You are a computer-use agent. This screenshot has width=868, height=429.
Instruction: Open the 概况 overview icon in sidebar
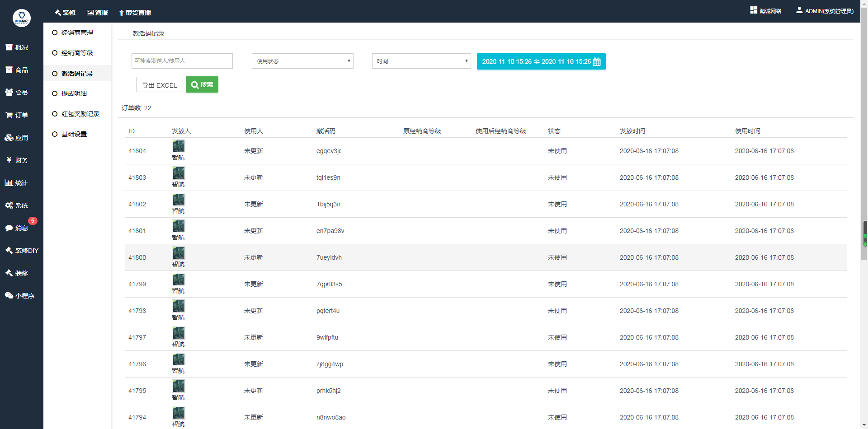tap(9, 47)
